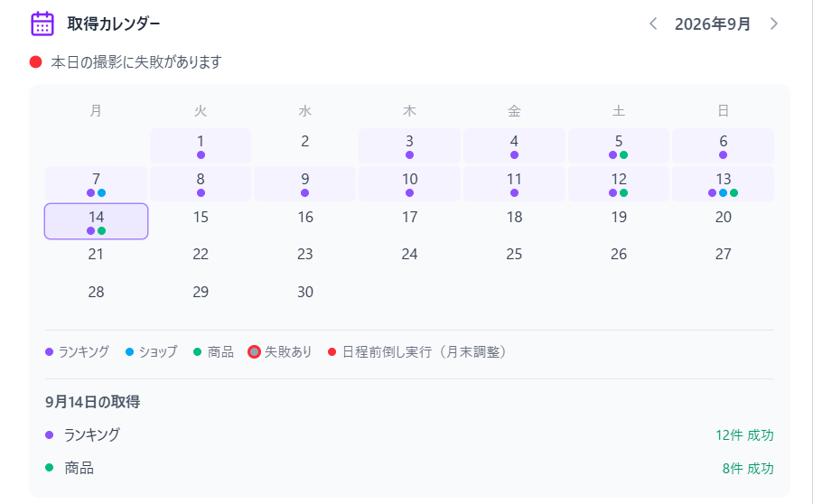Select September 21 in calendar

[96, 258]
